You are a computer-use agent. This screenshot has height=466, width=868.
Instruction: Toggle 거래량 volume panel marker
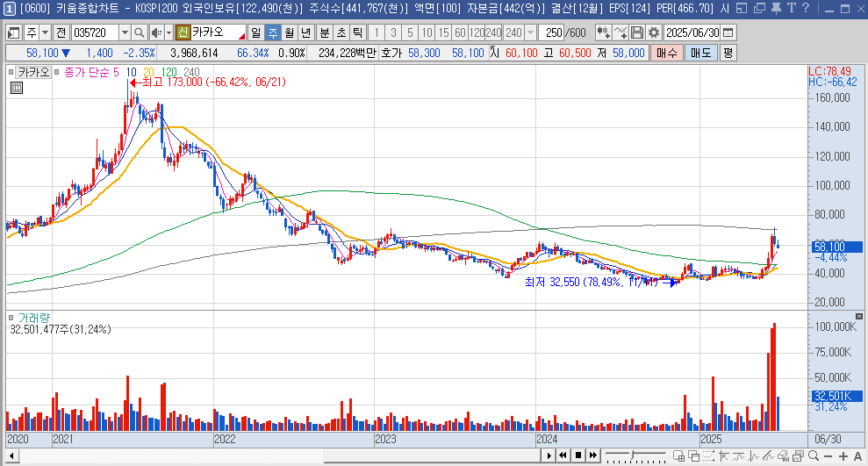tap(11, 318)
